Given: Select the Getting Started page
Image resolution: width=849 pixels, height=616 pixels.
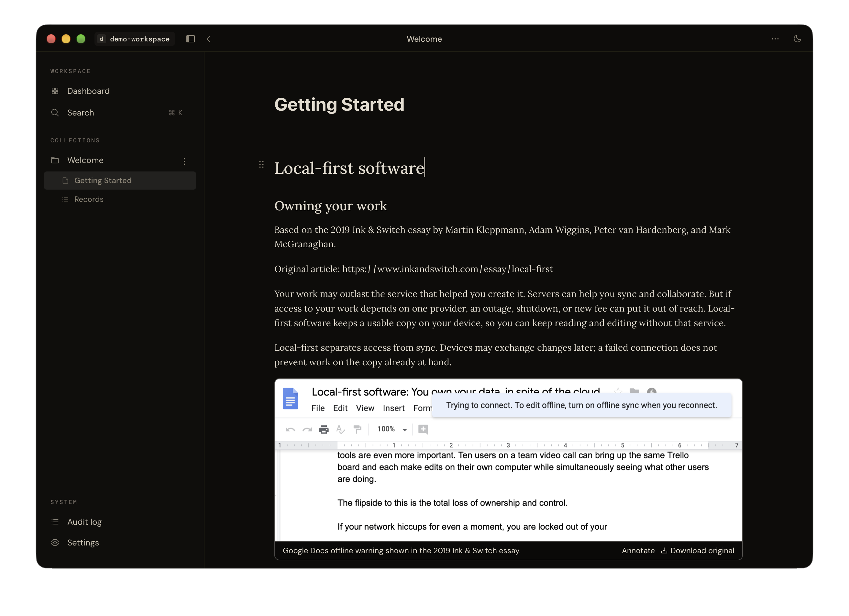Looking at the screenshot, I should (120, 181).
